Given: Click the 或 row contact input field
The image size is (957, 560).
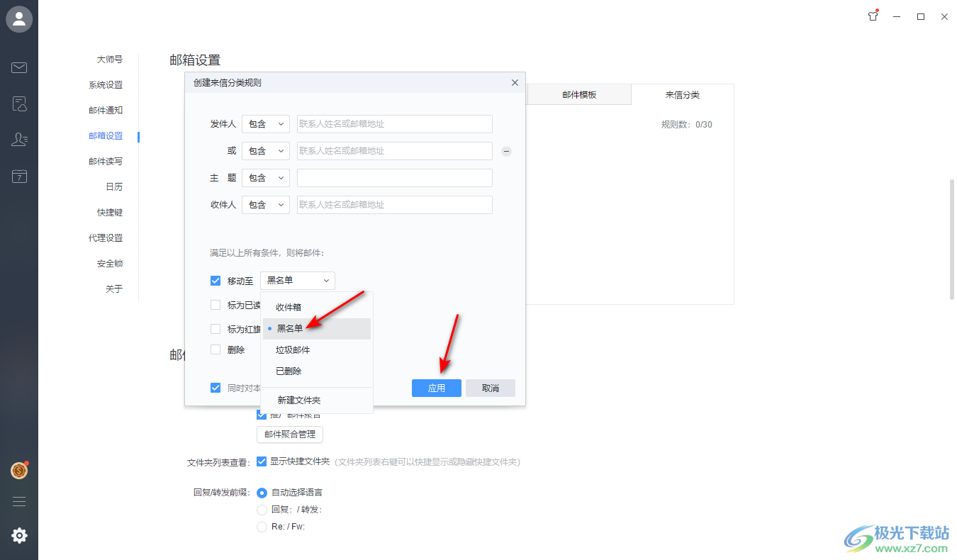Looking at the screenshot, I should [395, 151].
